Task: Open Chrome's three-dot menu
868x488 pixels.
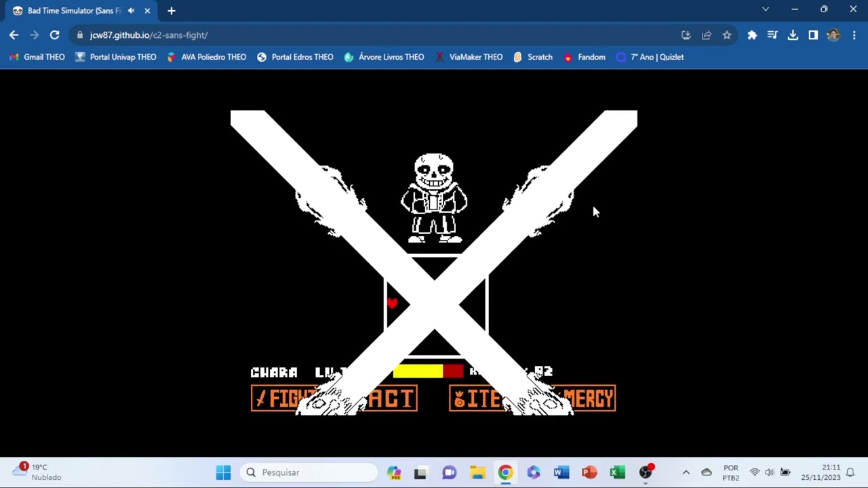Action: click(x=854, y=35)
